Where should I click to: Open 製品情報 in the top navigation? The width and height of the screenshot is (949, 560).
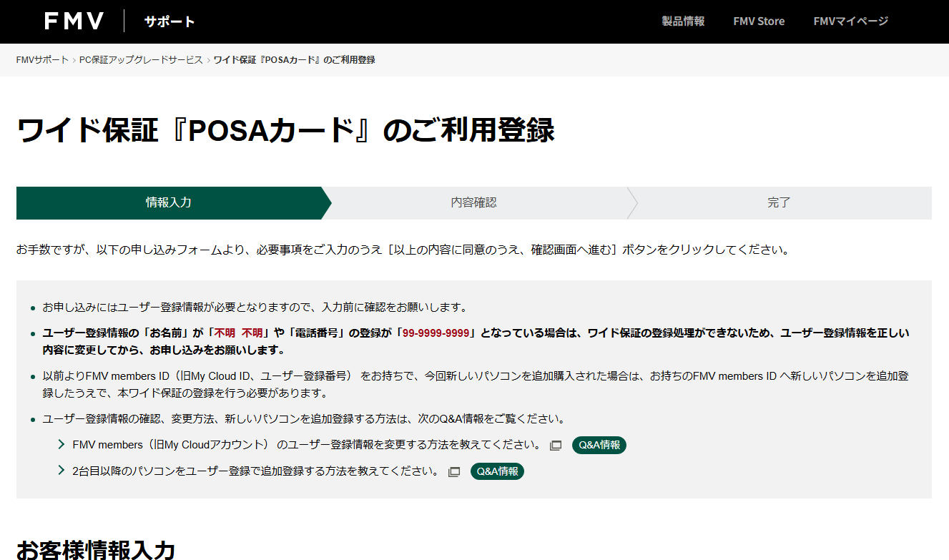[x=683, y=21]
